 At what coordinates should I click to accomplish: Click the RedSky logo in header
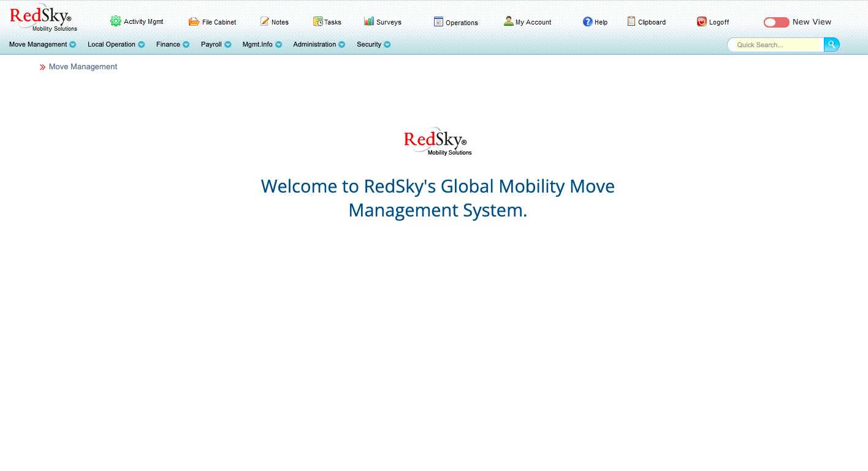pyautogui.click(x=43, y=18)
